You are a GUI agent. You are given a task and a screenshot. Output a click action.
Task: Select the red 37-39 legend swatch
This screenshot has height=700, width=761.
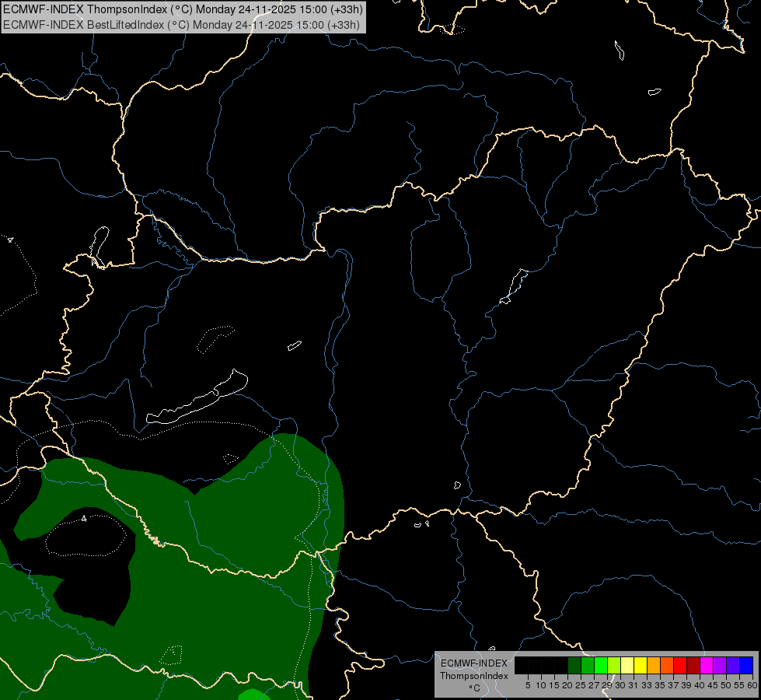point(680,665)
